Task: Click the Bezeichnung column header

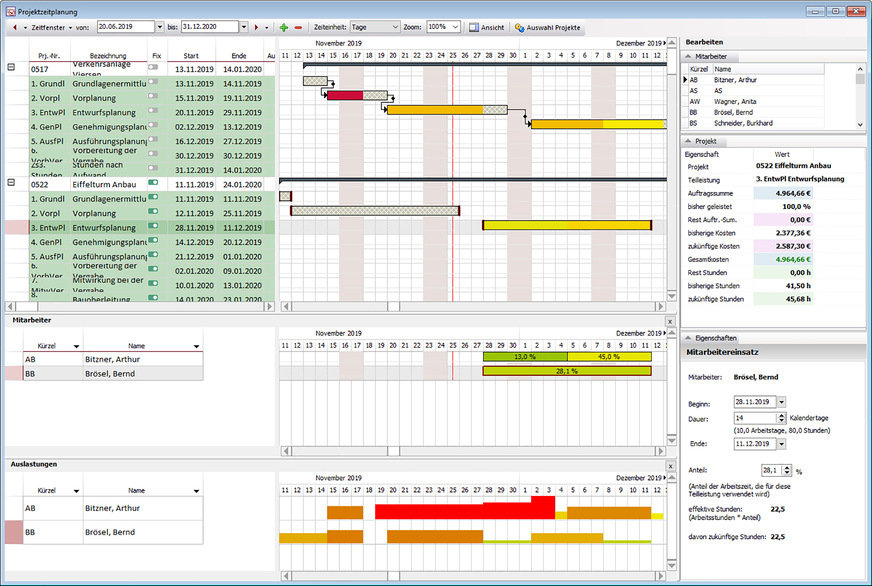Action: pos(108,56)
